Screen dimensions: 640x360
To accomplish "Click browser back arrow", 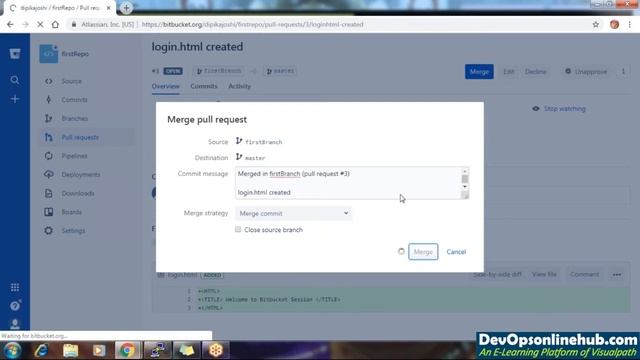I will pyautogui.click(x=10, y=24).
